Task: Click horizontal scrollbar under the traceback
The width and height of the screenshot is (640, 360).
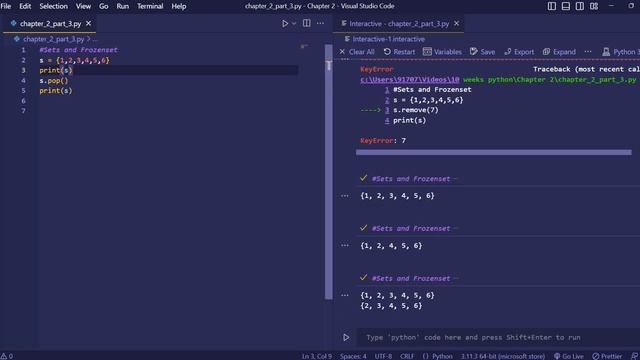Action: 493,152
